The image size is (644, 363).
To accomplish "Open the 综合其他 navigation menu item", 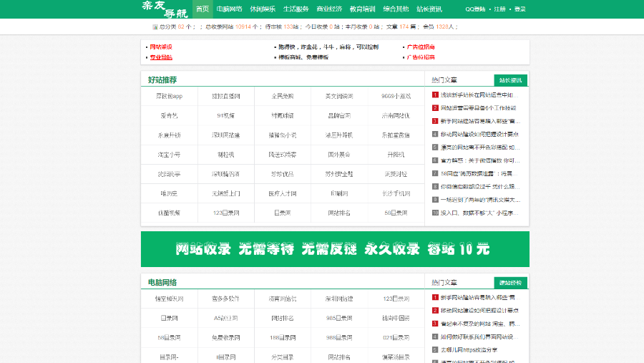I will coord(396,9).
